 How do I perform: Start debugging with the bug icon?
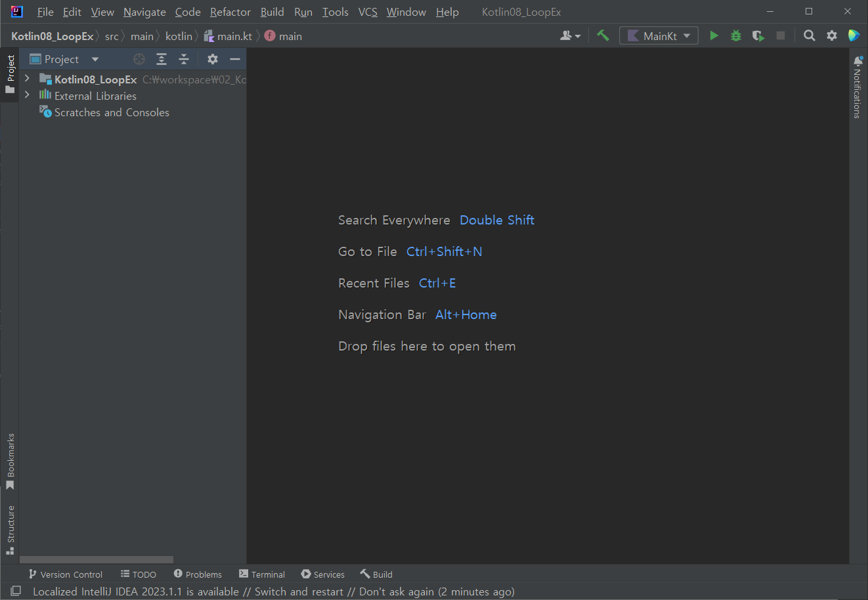(736, 35)
